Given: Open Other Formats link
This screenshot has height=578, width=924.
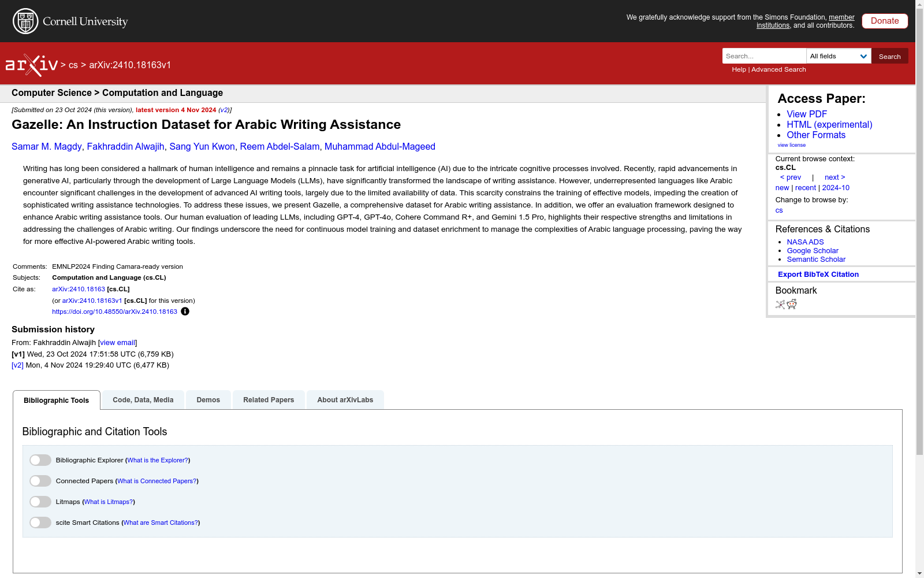Looking at the screenshot, I should click(816, 135).
